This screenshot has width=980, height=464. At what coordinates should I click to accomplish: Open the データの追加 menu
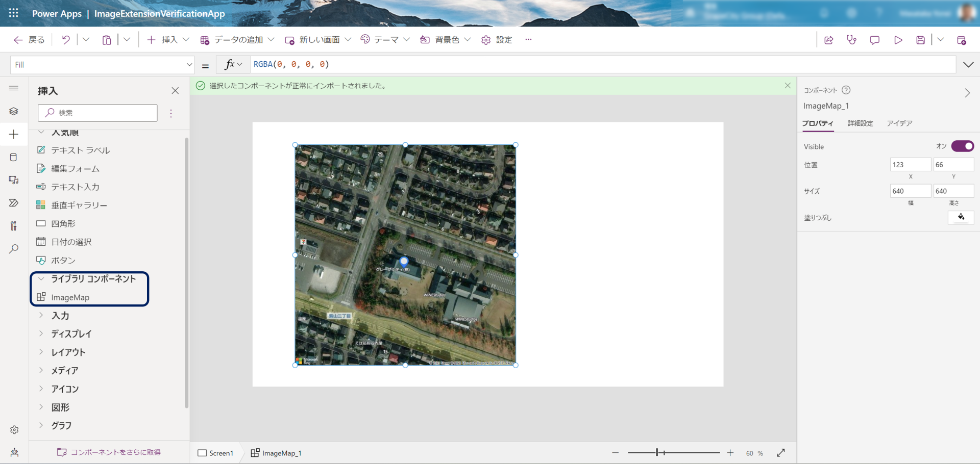237,40
